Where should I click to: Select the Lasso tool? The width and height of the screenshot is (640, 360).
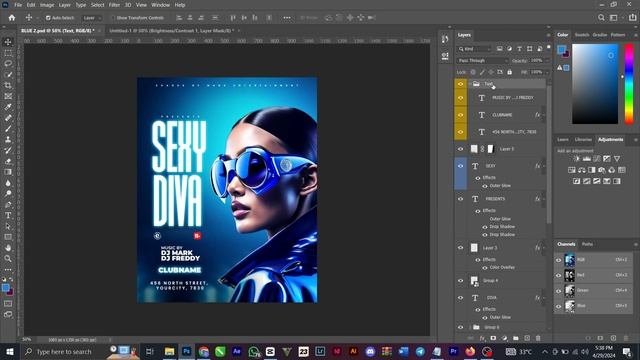[8, 64]
